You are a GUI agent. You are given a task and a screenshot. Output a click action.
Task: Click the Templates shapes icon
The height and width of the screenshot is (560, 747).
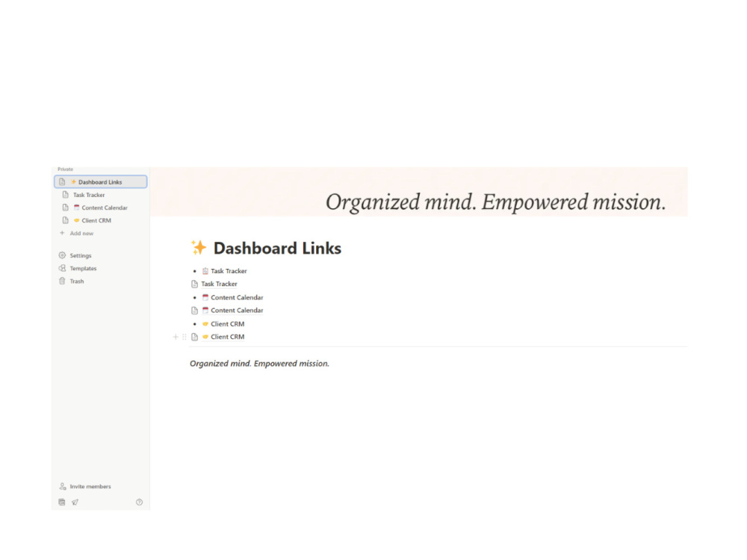pyautogui.click(x=62, y=268)
